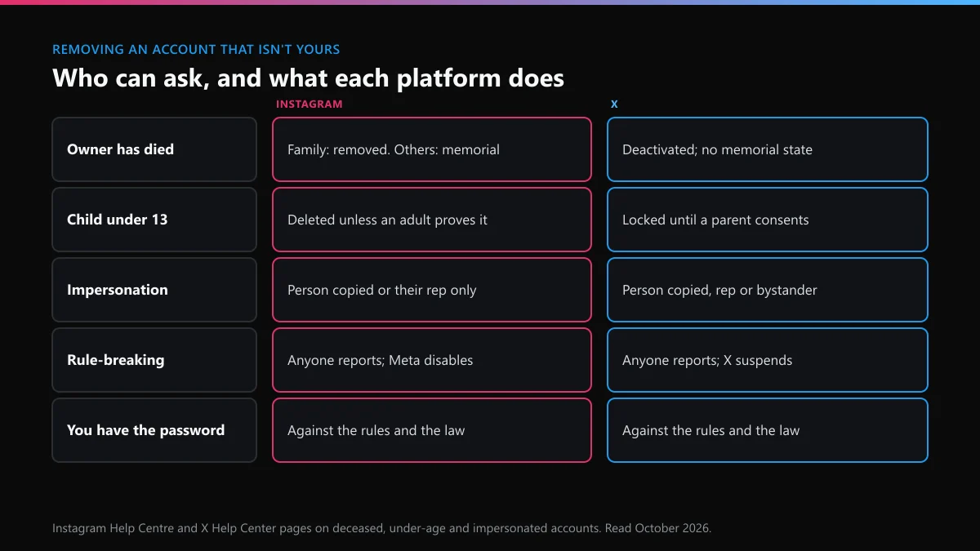Click 'Locked until a parent consents' cell

[x=768, y=220]
